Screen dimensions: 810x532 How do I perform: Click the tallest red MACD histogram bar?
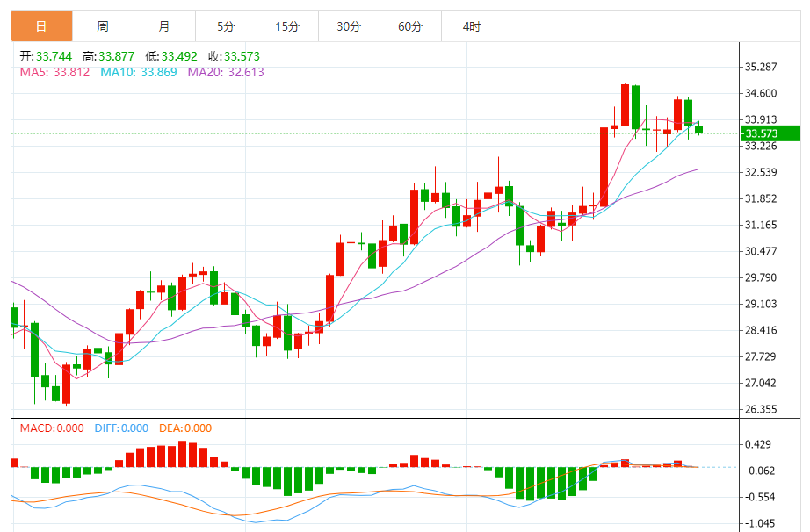(x=182, y=454)
